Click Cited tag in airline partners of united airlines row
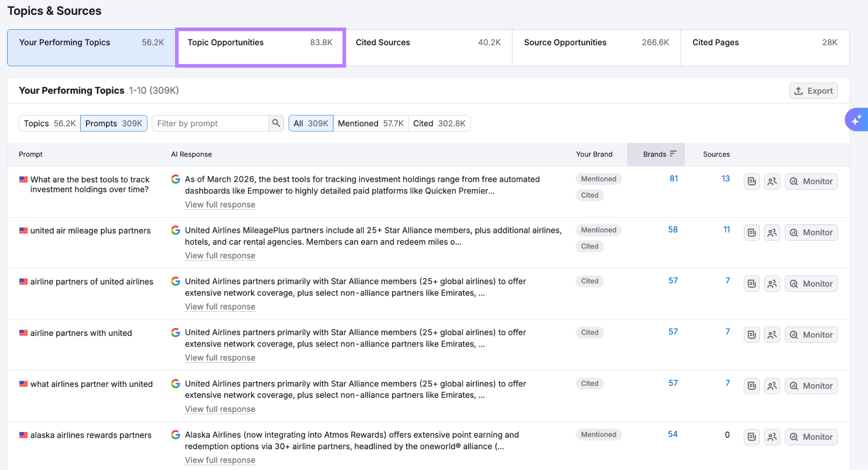 (590, 281)
